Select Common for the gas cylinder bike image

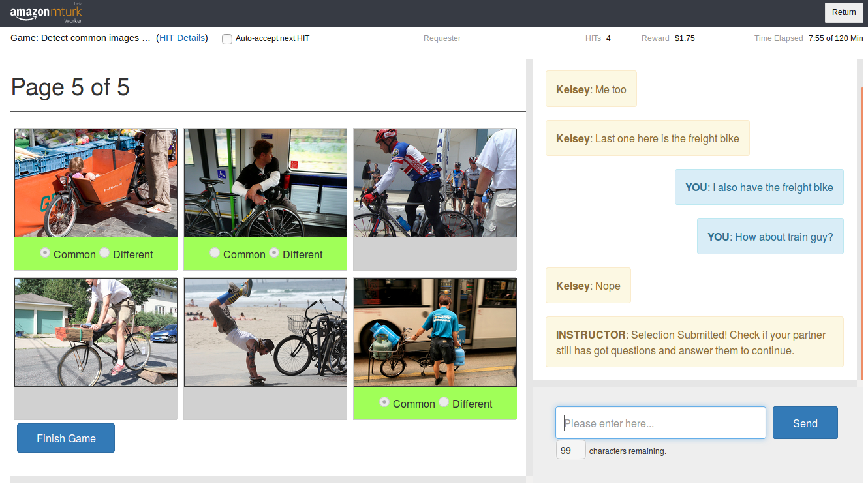coord(384,402)
